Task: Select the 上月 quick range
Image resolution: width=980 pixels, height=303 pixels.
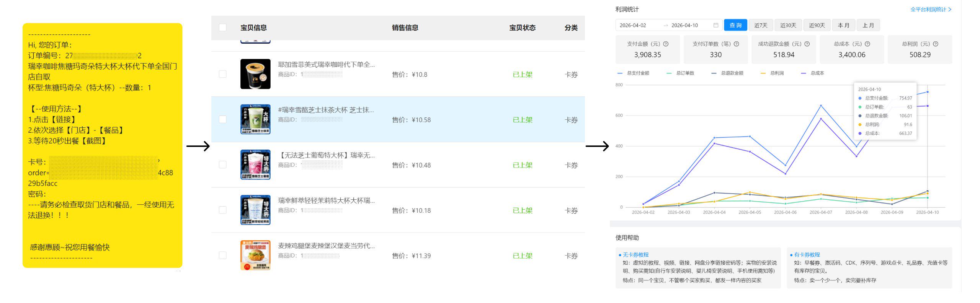Action: point(868,25)
